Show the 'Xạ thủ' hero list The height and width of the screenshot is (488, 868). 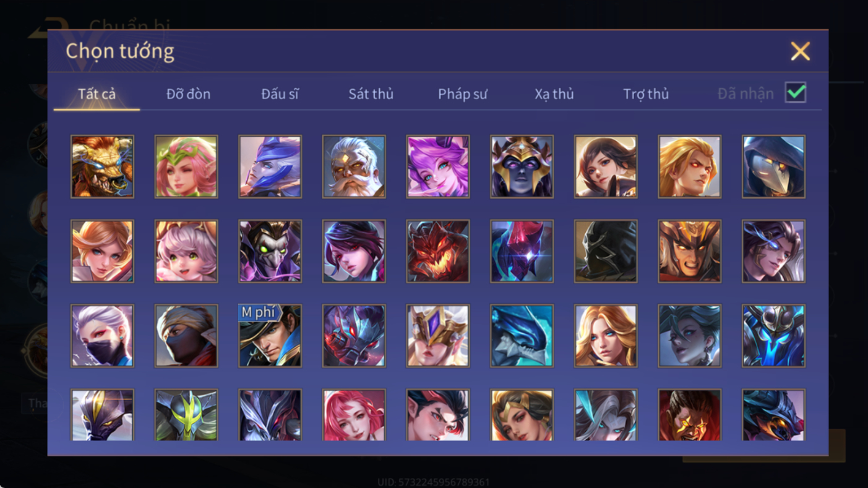coord(554,94)
